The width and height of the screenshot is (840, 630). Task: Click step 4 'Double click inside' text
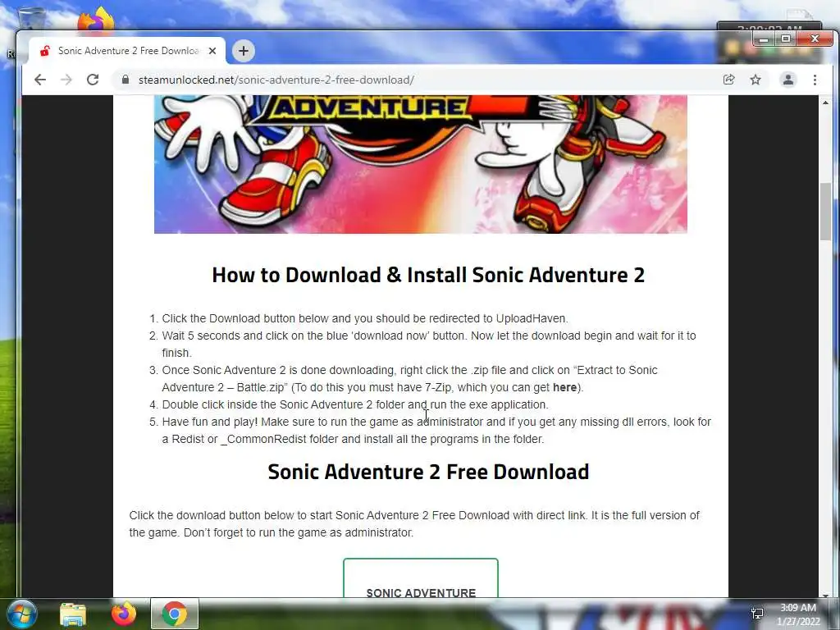pyautogui.click(x=355, y=404)
